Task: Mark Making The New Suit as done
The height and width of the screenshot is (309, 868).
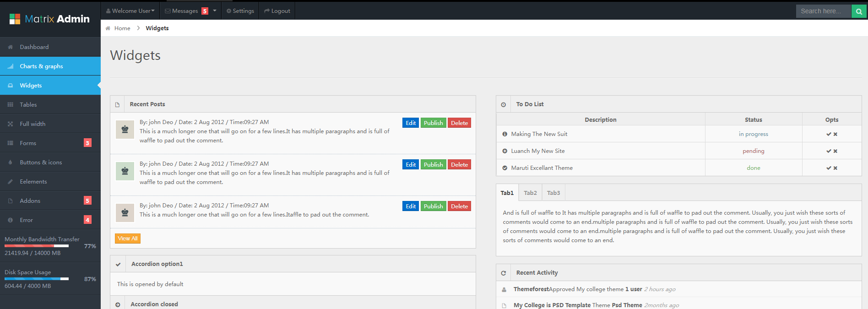Action: [x=828, y=134]
